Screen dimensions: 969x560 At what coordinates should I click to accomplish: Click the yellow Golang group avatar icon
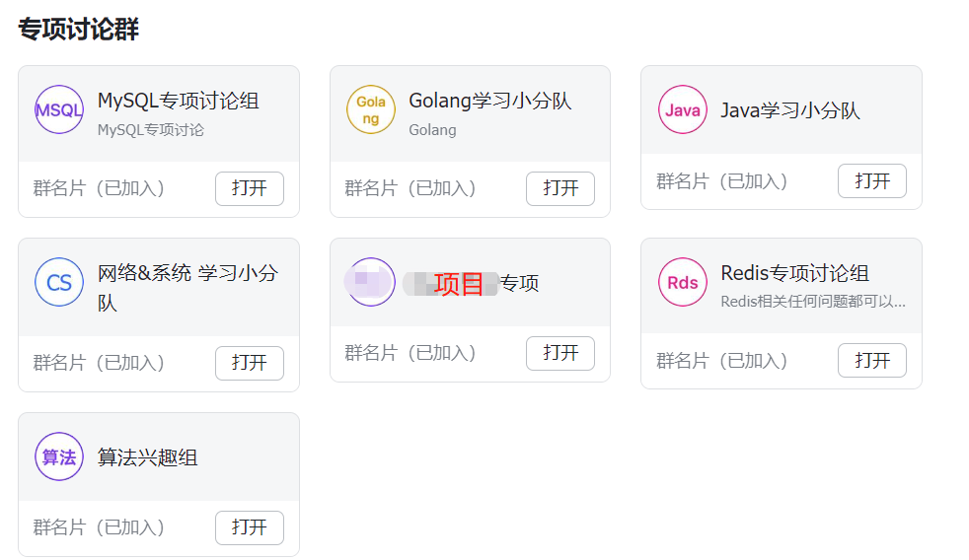[371, 109]
